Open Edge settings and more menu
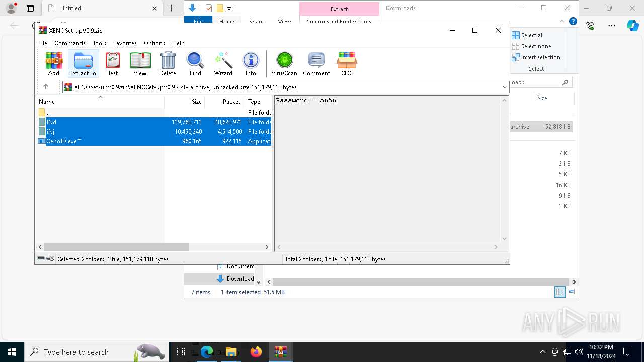This screenshot has height=362, width=644. point(612,26)
